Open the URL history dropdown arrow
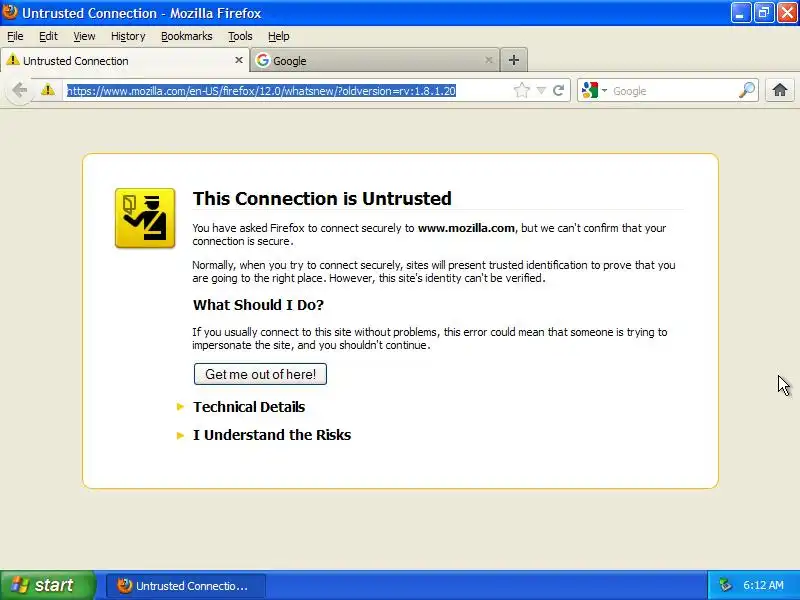This screenshot has height=600, width=800. pos(541,90)
